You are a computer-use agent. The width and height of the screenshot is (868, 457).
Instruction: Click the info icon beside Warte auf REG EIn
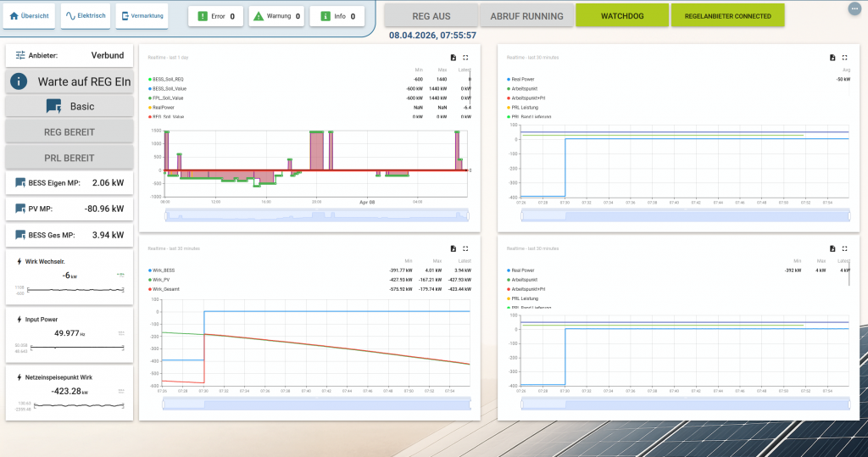coord(19,82)
